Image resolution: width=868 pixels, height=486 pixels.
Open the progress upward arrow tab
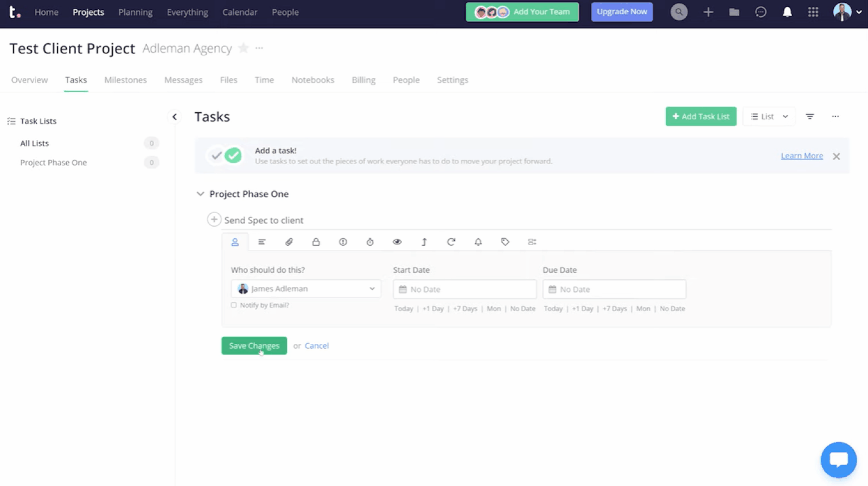424,242
